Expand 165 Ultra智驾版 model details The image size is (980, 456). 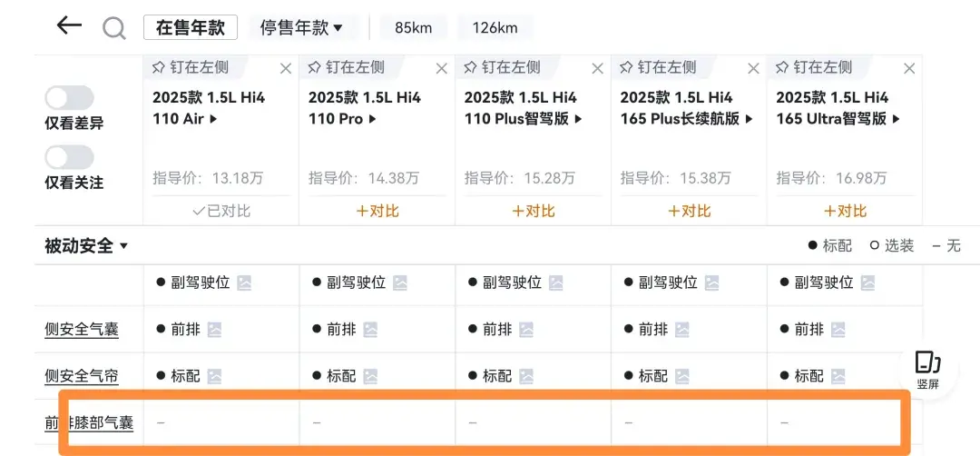tap(838, 107)
